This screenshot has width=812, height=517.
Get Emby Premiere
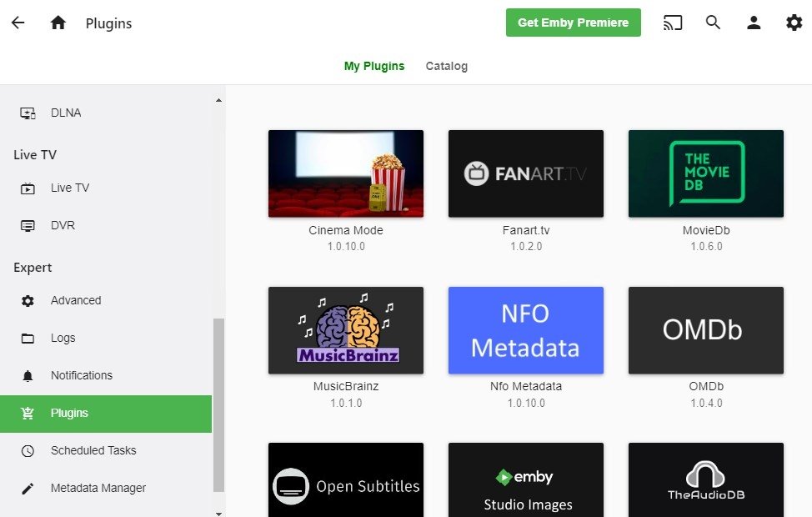tap(574, 23)
